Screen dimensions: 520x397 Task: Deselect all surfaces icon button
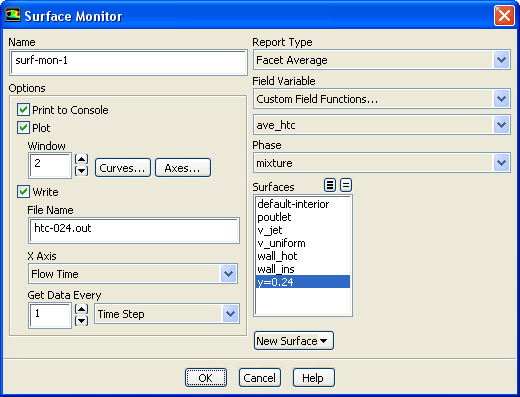346,185
